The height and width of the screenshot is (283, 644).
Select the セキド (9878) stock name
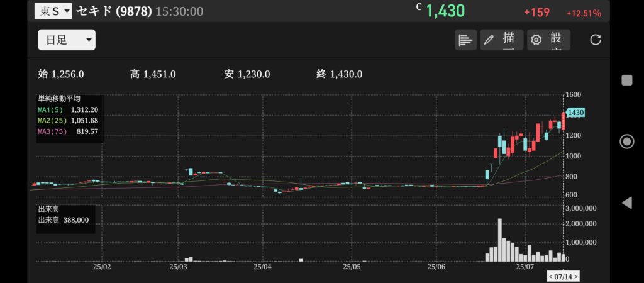[114, 11]
